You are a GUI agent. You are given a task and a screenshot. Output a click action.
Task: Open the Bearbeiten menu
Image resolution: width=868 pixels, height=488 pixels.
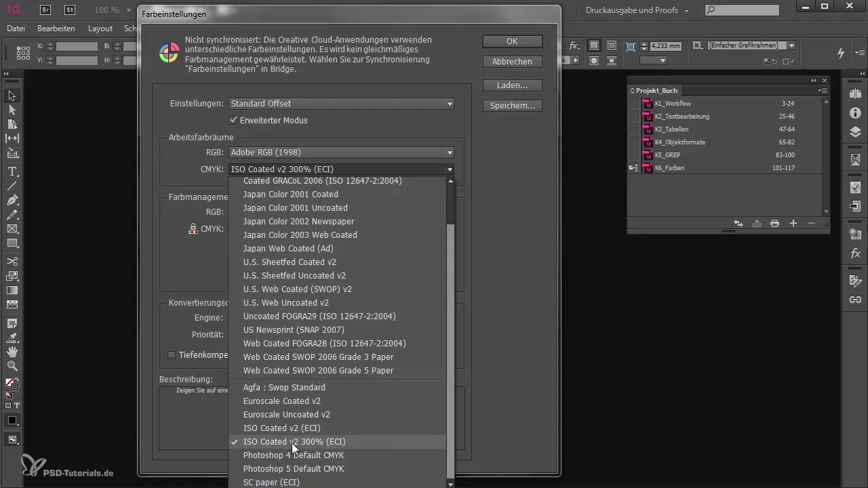click(x=56, y=28)
